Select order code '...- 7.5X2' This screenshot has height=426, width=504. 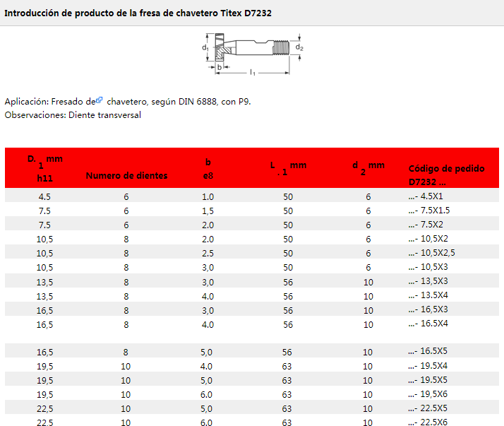pos(426,225)
